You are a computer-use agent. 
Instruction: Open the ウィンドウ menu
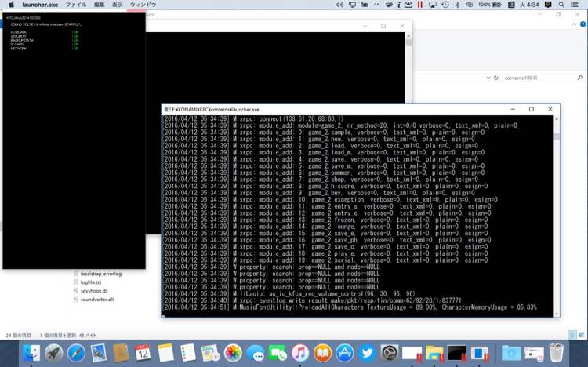(x=143, y=5)
